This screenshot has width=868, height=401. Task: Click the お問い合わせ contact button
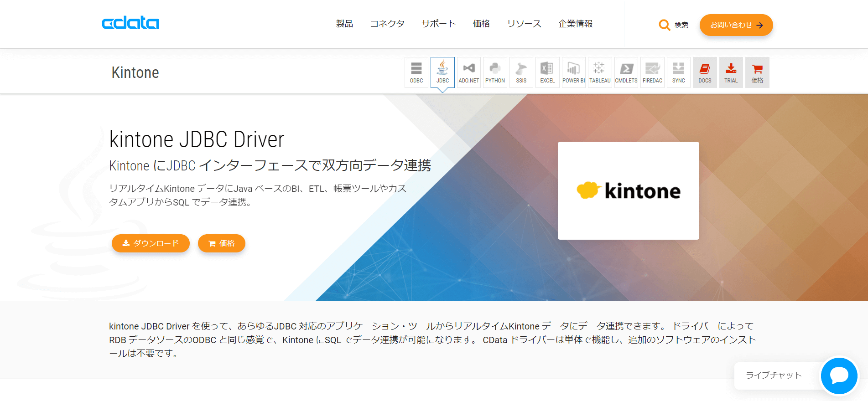point(736,25)
